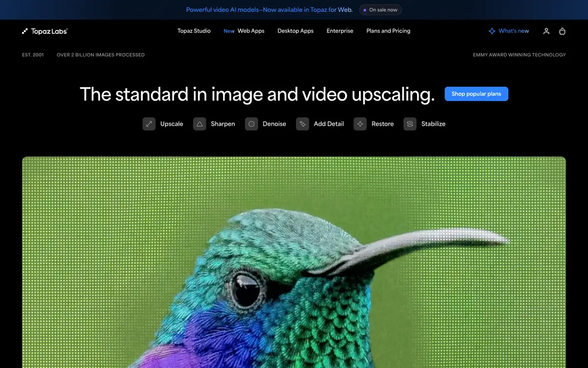Click the What's new sparkle icon

pyautogui.click(x=492, y=31)
